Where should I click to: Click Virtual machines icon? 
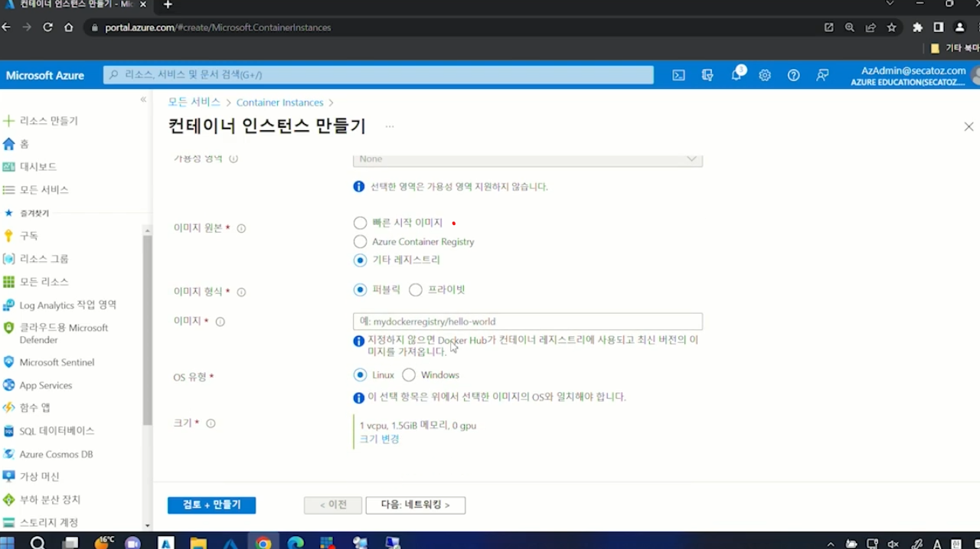[x=9, y=476]
